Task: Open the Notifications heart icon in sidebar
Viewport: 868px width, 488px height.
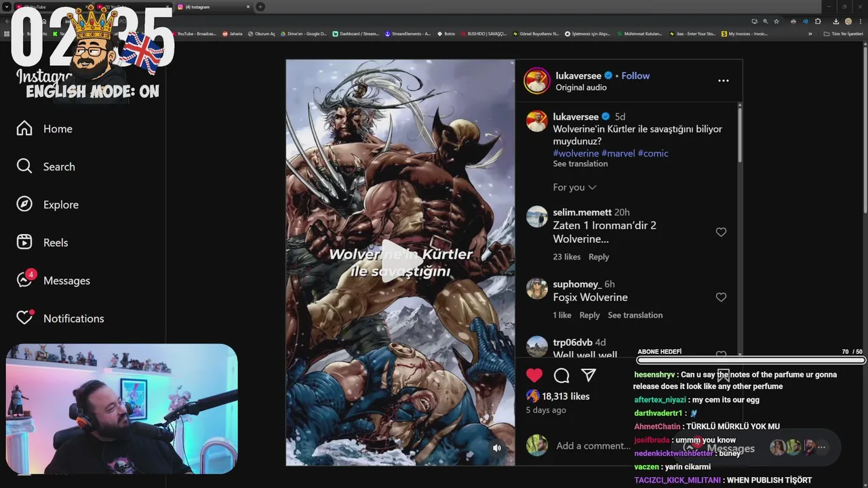Action: pos(24,317)
